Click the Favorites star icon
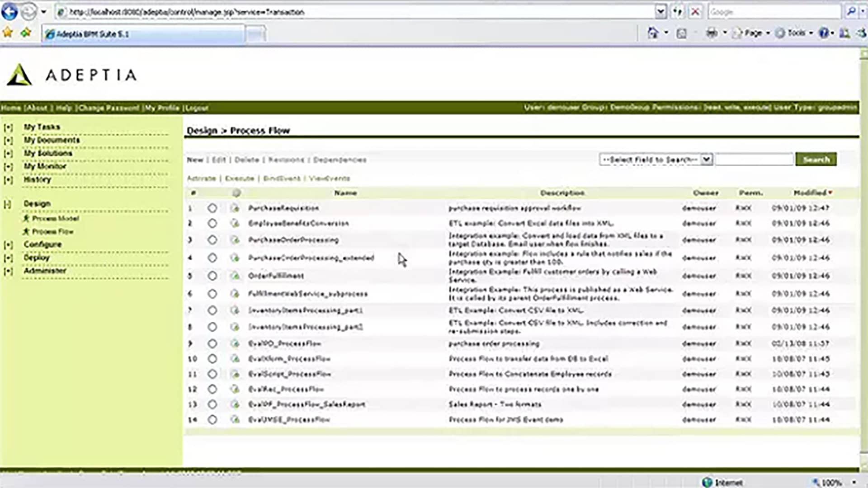The width and height of the screenshot is (868, 488). click(8, 33)
